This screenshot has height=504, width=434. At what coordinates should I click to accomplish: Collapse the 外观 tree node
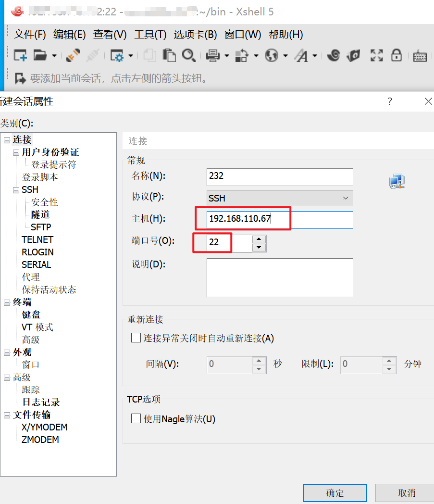(x=7, y=353)
